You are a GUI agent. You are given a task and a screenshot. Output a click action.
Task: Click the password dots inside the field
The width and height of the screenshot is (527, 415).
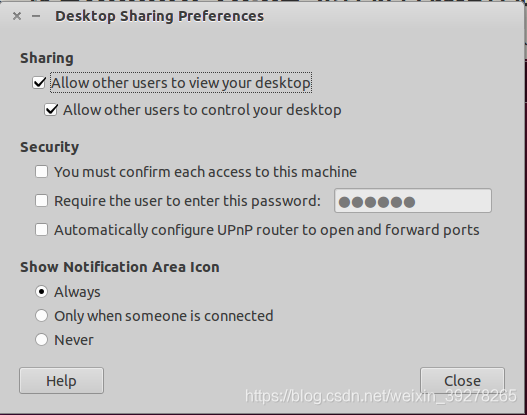pos(377,202)
